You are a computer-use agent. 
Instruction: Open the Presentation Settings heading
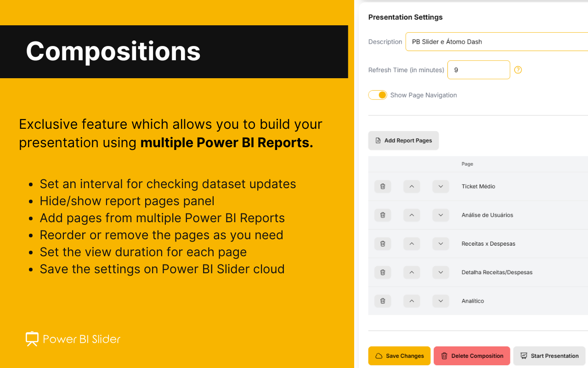(405, 17)
